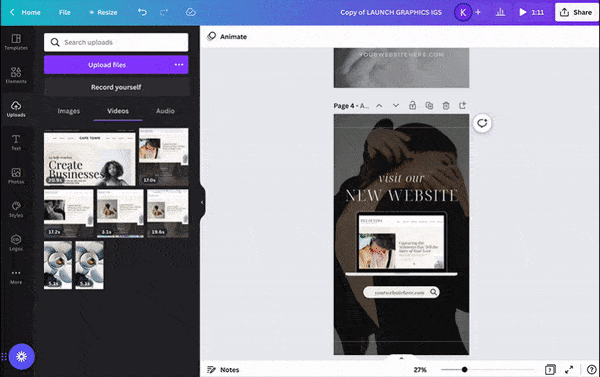Open the Logos panel in sidebar
The width and height of the screenshot is (600, 377).
(16, 243)
